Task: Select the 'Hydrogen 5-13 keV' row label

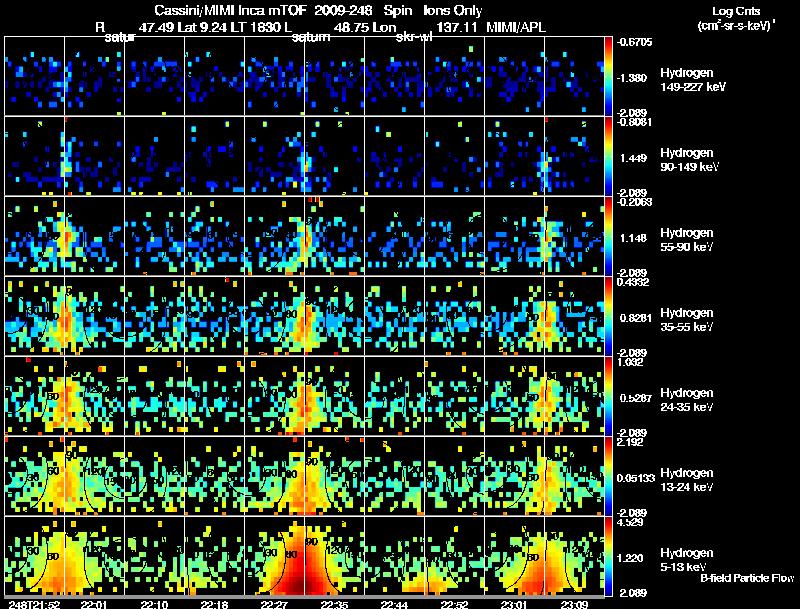Action: point(687,560)
